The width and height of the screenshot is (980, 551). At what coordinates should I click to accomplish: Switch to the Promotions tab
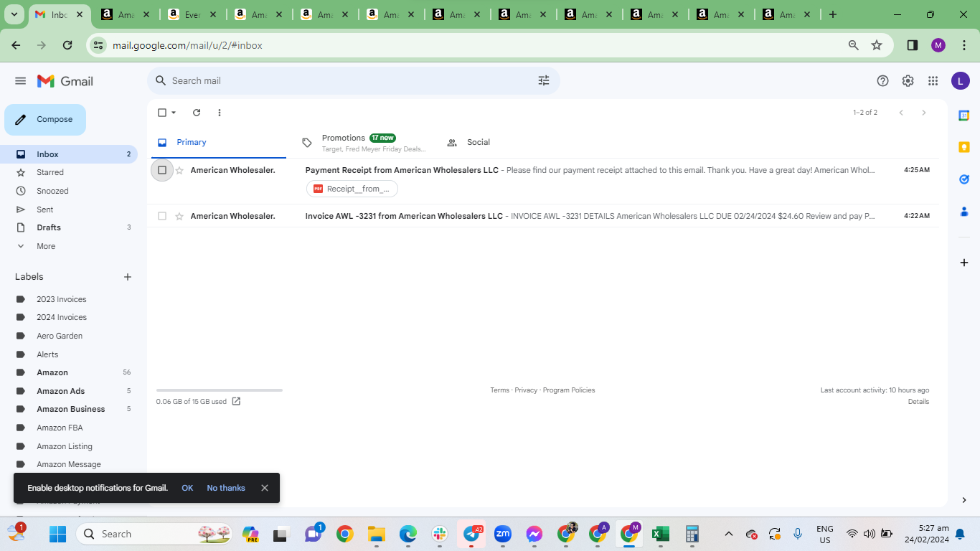click(364, 142)
